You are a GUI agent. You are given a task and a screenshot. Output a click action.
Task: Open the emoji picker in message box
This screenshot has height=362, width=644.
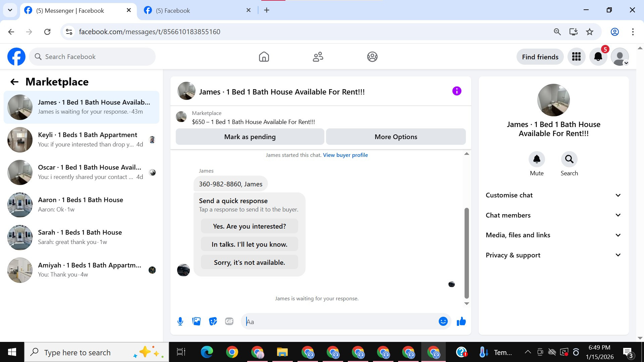[443, 321]
